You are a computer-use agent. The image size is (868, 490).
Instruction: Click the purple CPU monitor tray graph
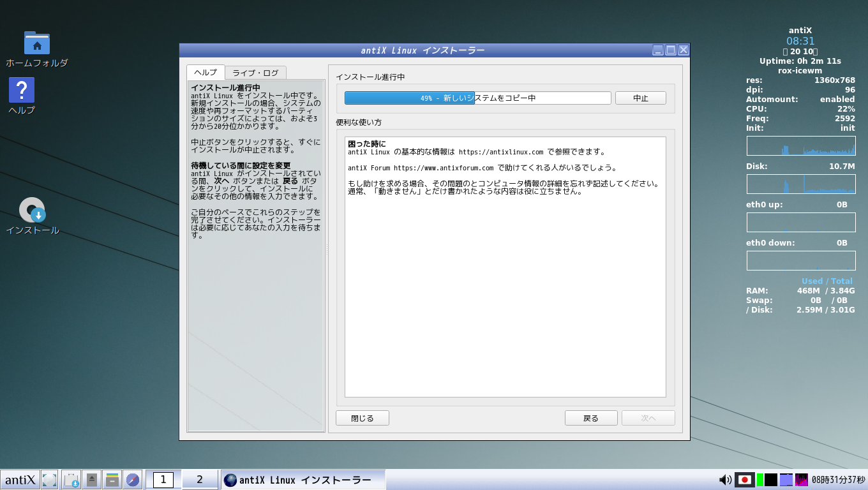coord(802,480)
